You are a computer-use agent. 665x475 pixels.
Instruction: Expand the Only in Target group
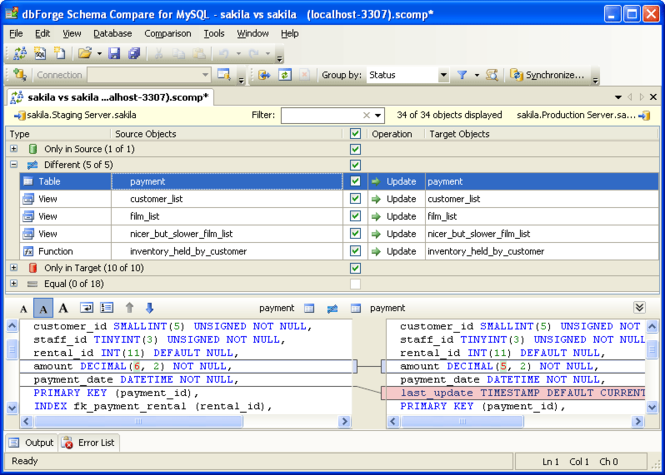point(14,268)
